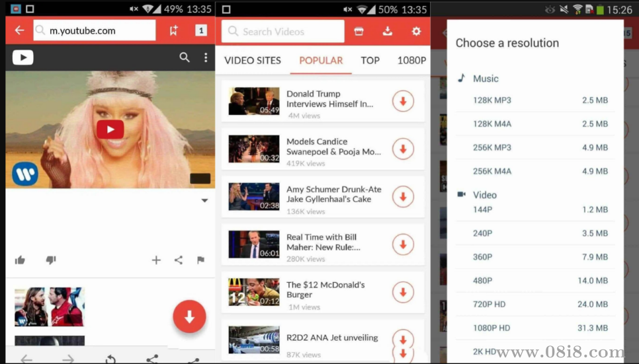This screenshot has width=639, height=364.
Task: Open Models Candice Swanepoel title
Action: click(x=334, y=147)
